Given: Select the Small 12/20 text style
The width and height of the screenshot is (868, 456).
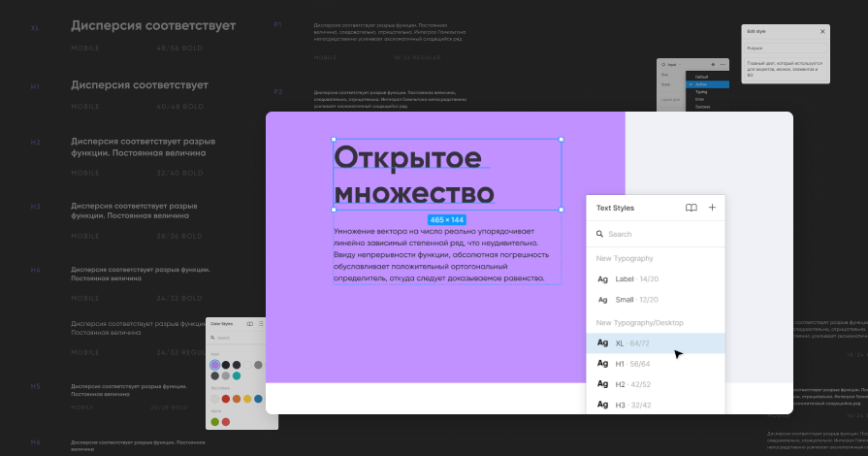Looking at the screenshot, I should pos(656,299).
